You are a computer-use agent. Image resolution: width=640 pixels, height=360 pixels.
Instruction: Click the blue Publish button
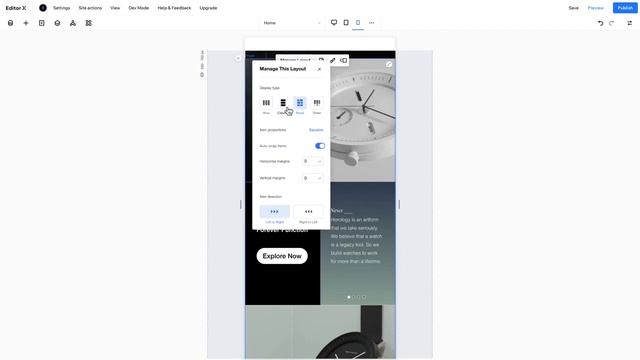(x=625, y=8)
